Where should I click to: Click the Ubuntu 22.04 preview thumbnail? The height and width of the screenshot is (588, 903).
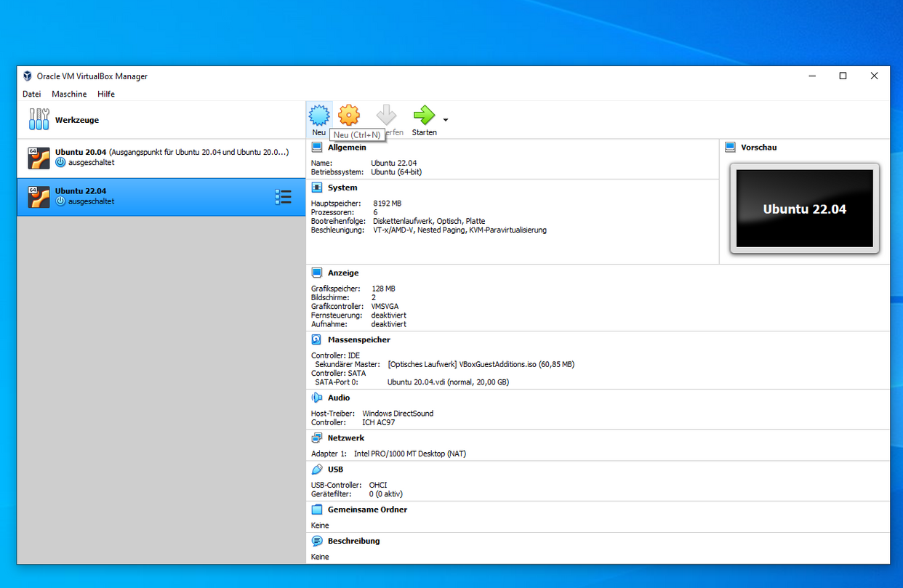804,209
